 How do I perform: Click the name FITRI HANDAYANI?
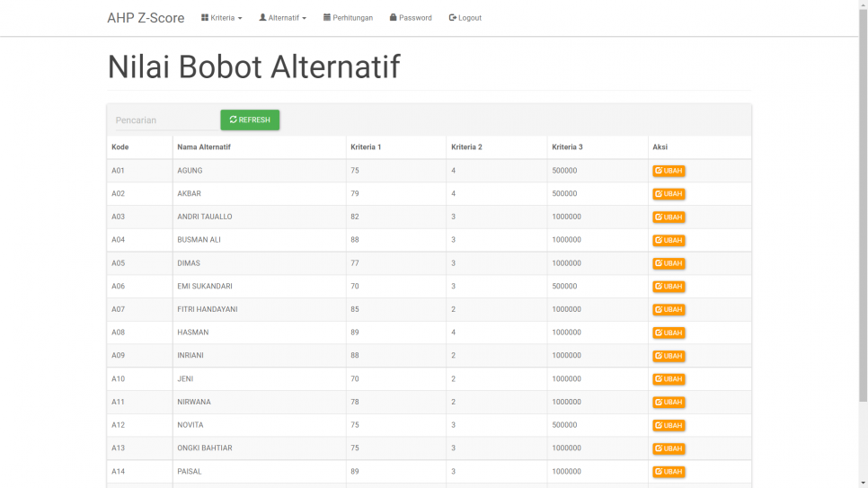coord(207,309)
